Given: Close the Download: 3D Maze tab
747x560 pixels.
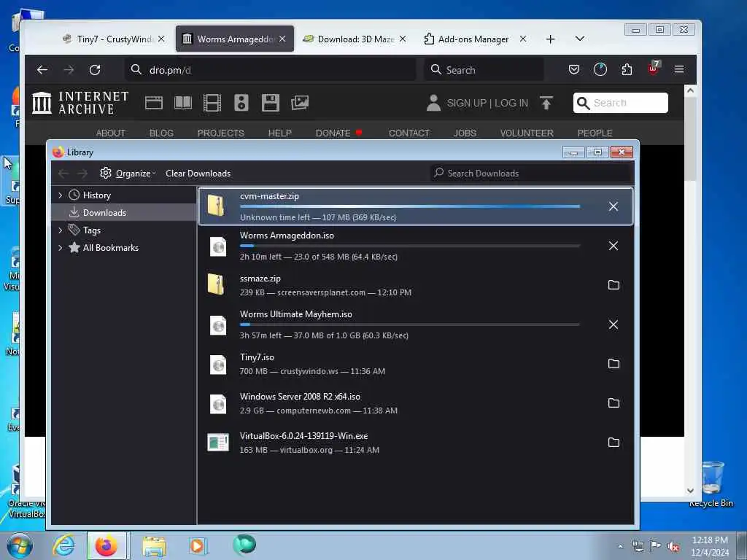Looking at the screenshot, I should click(x=403, y=39).
